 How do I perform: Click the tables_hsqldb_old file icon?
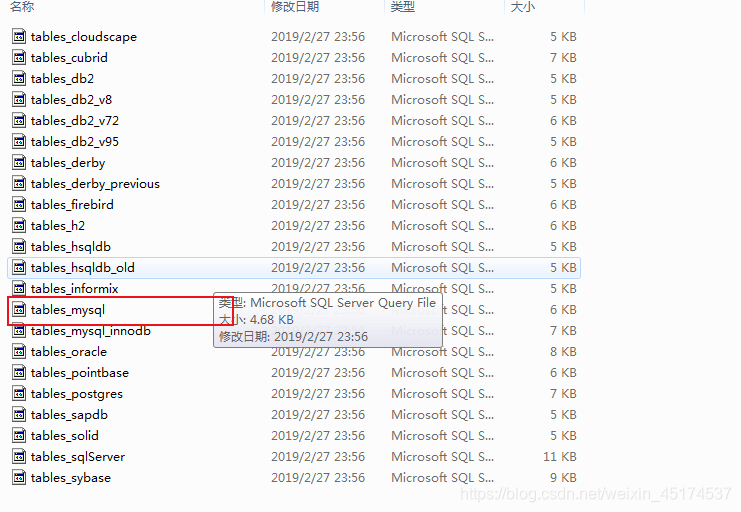click(19, 268)
